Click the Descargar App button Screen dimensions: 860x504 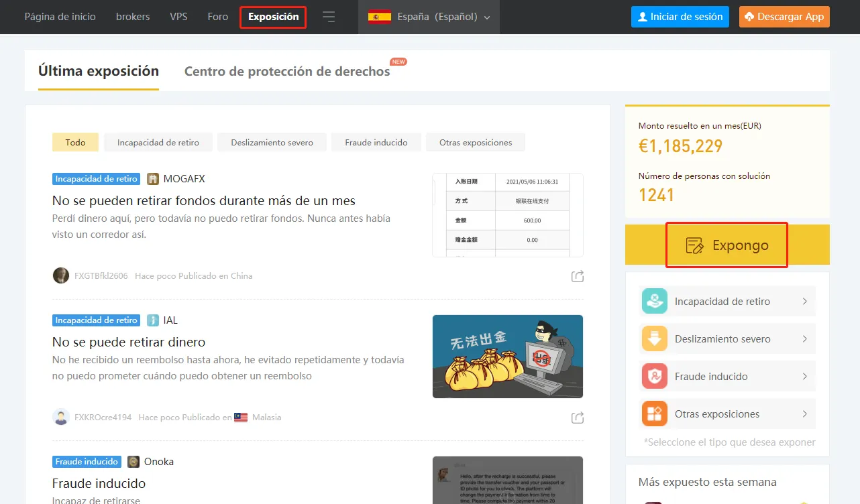[784, 17]
